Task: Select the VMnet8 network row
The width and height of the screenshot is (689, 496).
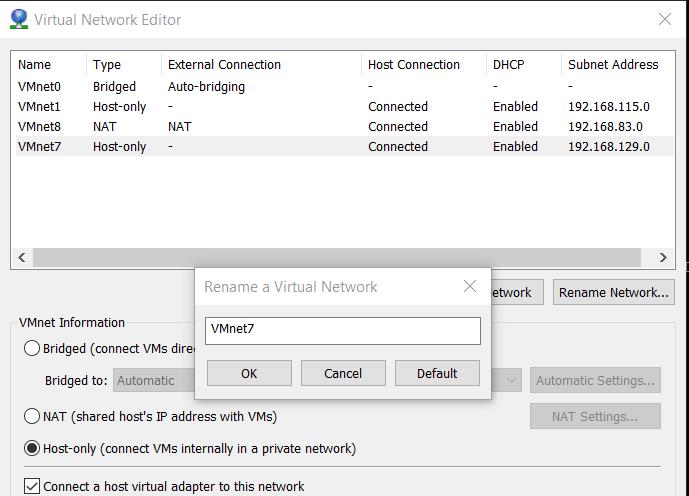Action: click(343, 127)
